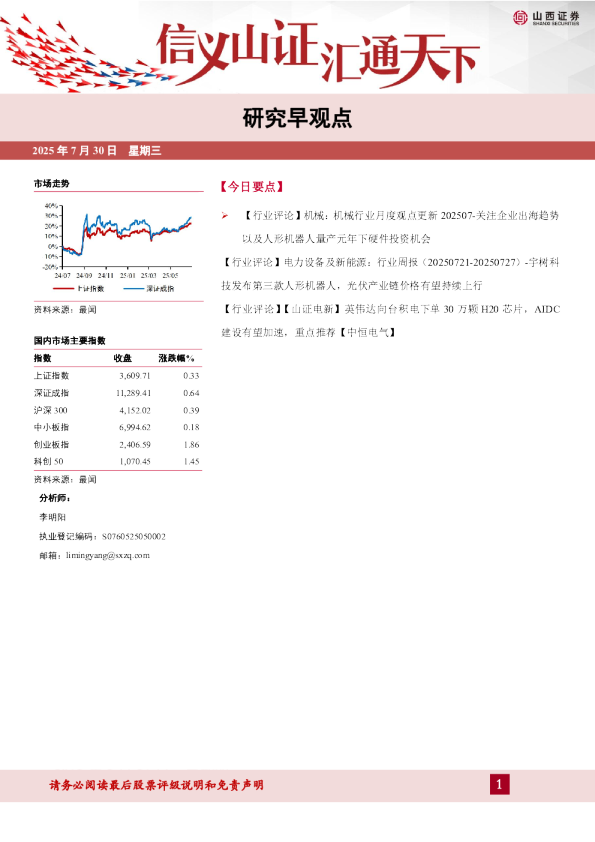This screenshot has height=842, width=595.
Task: Click analyst name 李明阳
Action: pyautogui.click(x=53, y=517)
